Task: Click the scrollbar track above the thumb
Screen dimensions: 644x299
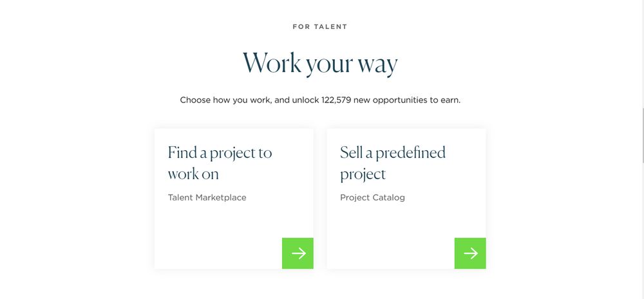Action: (x=642, y=53)
